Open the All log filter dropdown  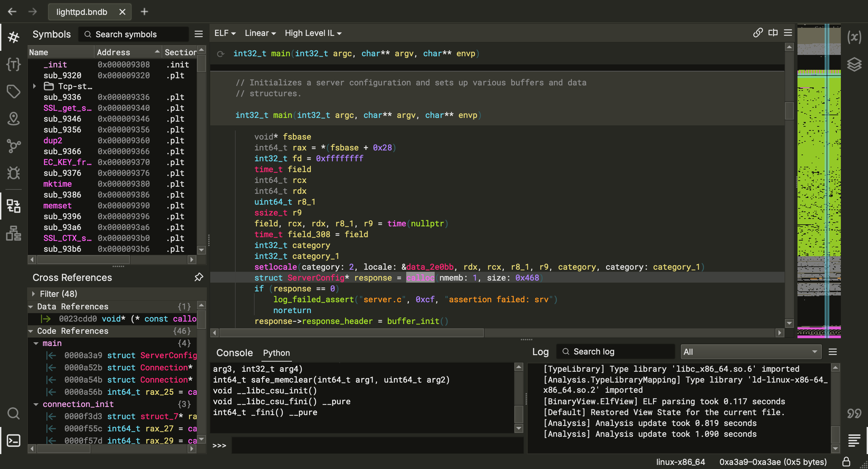tap(751, 352)
